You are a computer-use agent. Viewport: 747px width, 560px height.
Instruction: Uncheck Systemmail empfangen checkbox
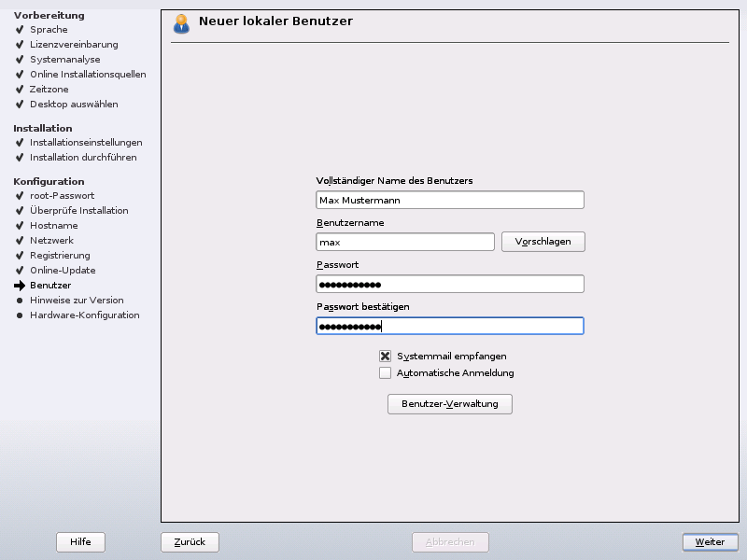click(x=385, y=357)
